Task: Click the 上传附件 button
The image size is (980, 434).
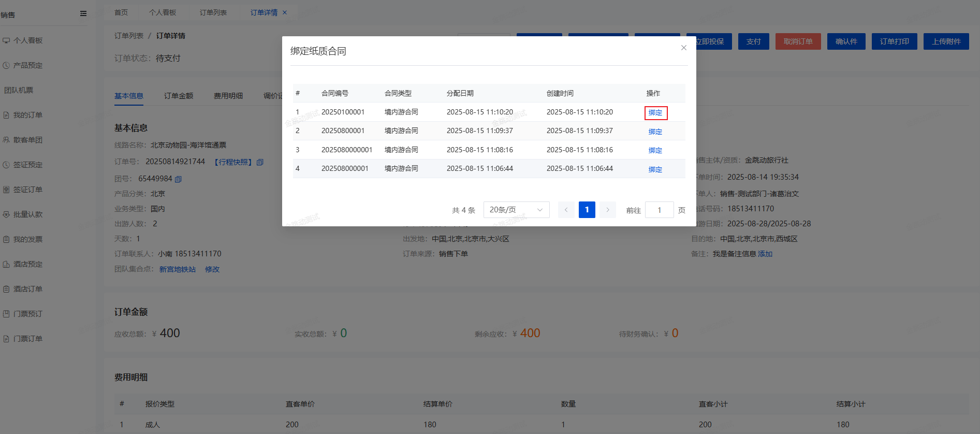Action: coord(946,41)
